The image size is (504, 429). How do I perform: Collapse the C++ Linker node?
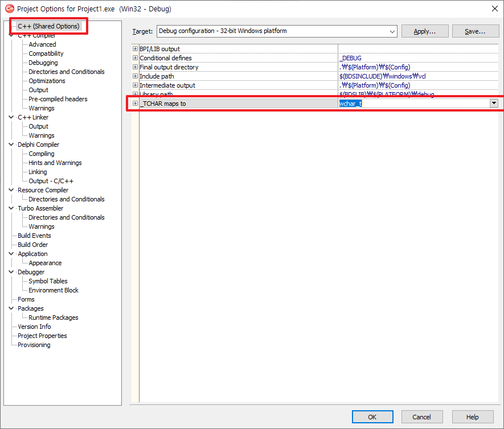(x=11, y=117)
